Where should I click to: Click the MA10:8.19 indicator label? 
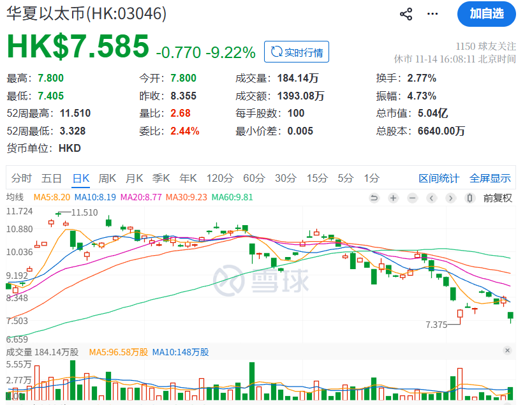click(95, 198)
